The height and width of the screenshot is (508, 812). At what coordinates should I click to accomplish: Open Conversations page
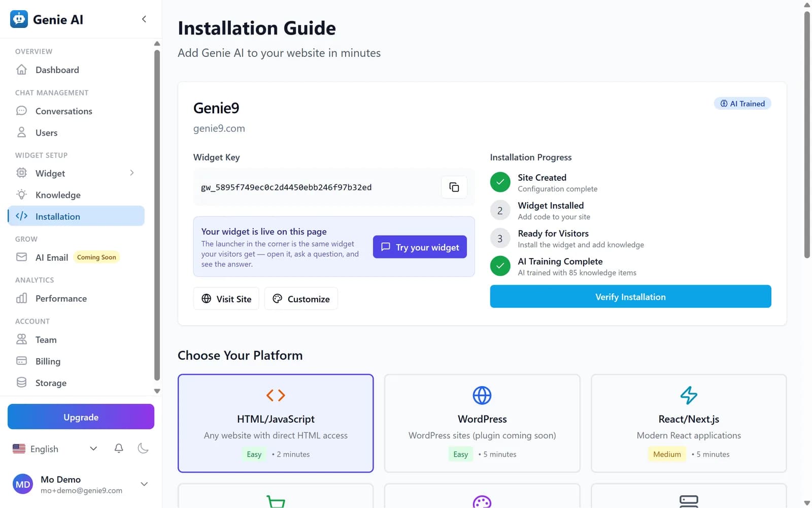point(76,111)
